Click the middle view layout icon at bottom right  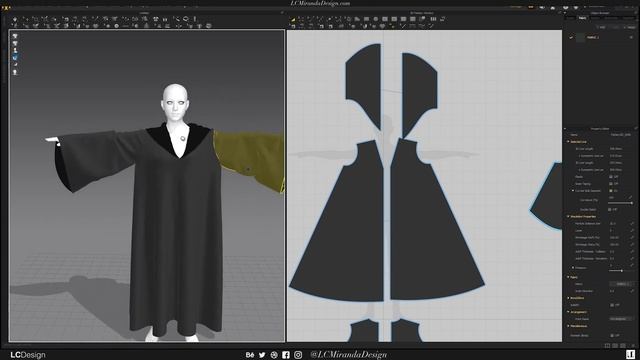click(615, 346)
